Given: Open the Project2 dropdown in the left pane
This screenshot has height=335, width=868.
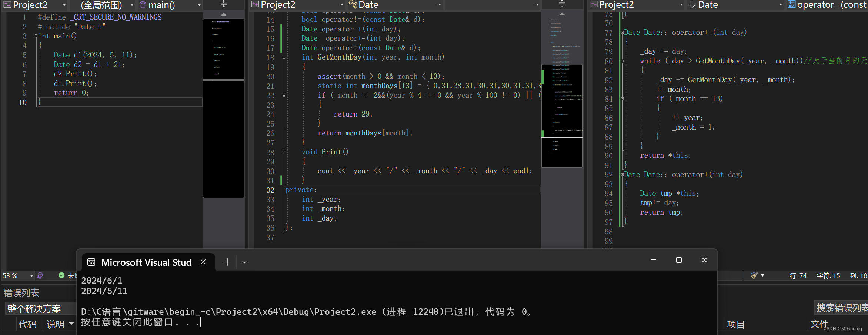Looking at the screenshot, I should pos(64,5).
